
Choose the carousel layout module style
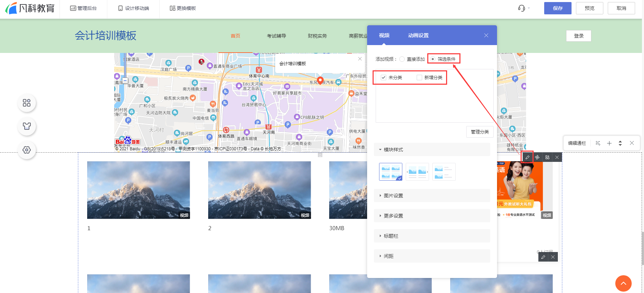[x=417, y=172]
